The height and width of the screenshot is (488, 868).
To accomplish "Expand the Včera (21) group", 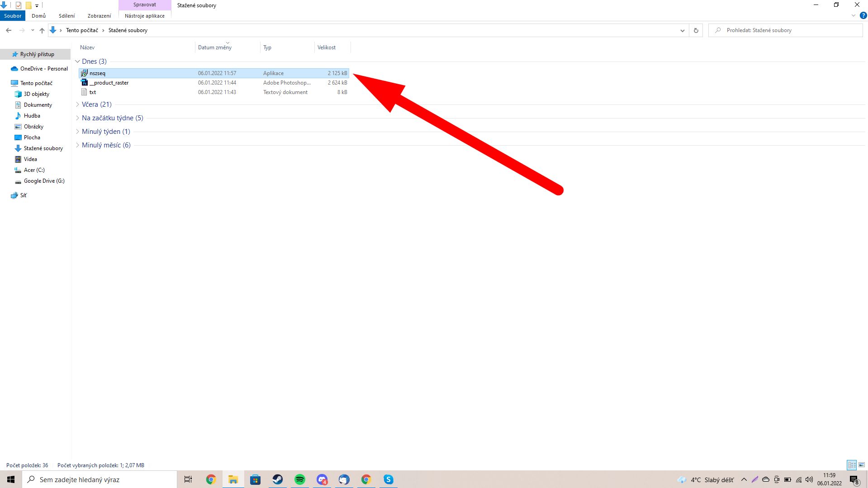I will click(77, 104).
